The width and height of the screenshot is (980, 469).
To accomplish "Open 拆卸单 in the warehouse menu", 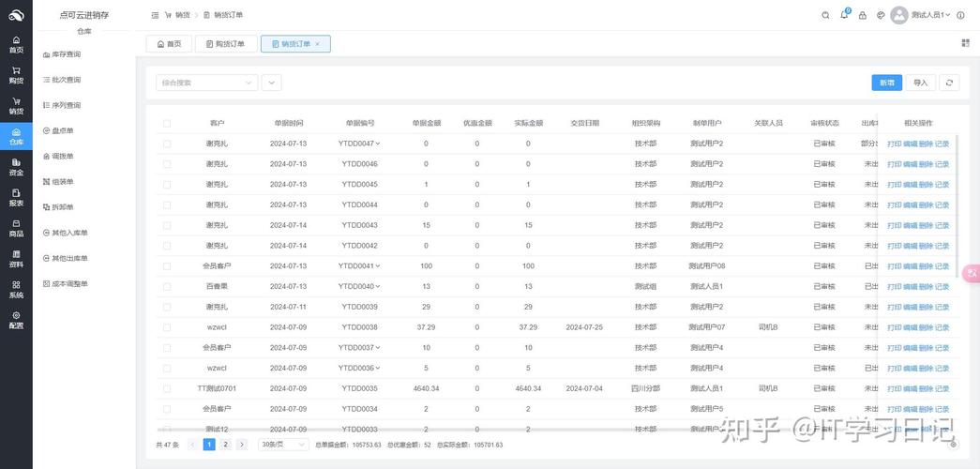I will [x=59, y=207].
